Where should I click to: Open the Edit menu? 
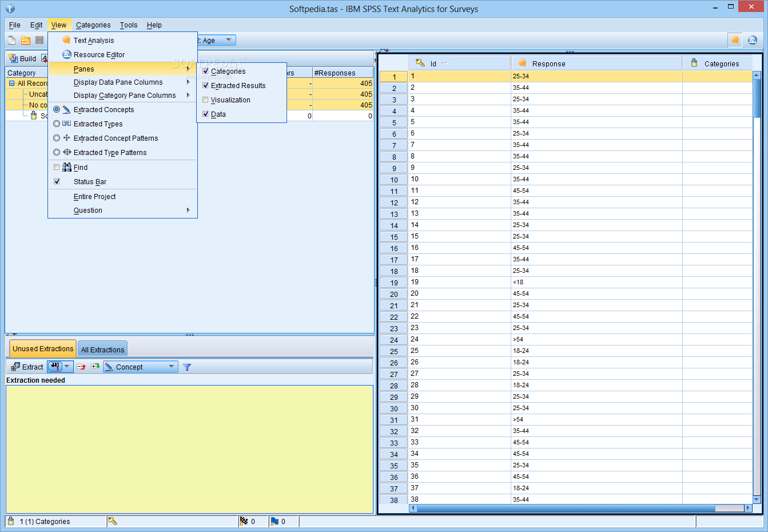pyautogui.click(x=37, y=25)
